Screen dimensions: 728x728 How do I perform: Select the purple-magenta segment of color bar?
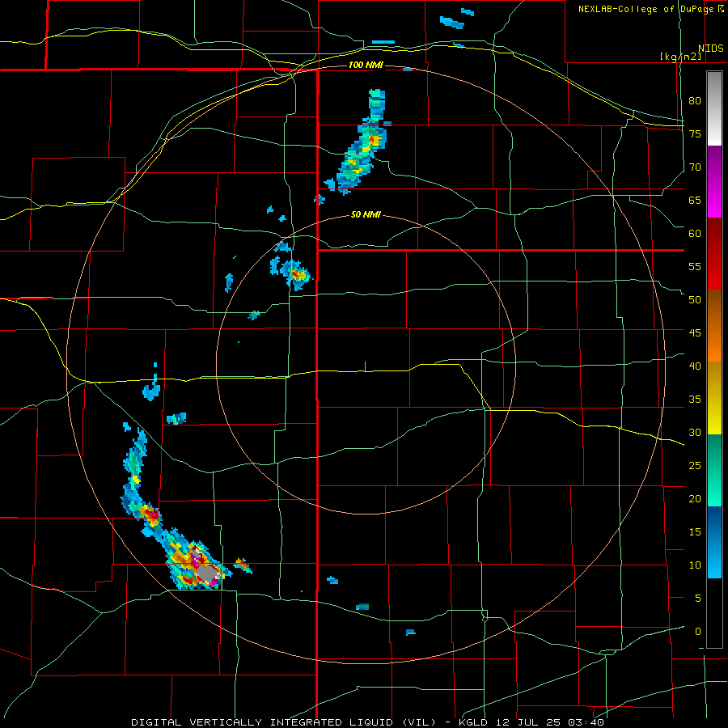click(714, 182)
